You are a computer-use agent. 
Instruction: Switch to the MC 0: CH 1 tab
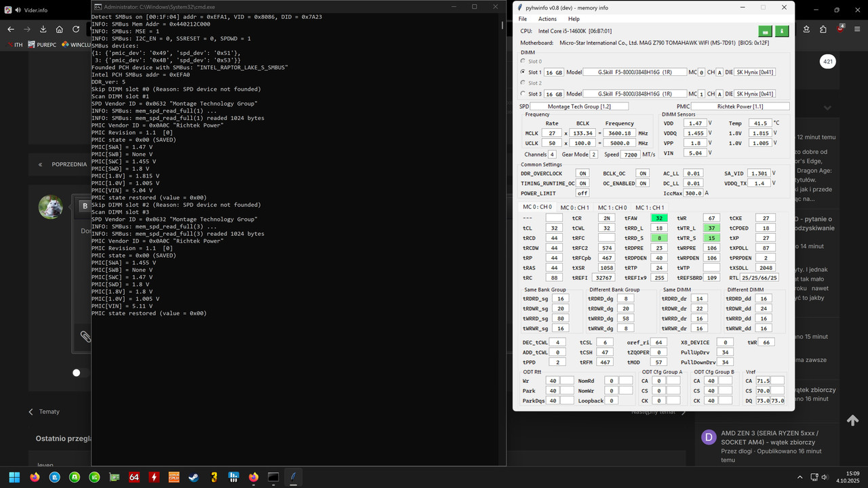point(574,207)
